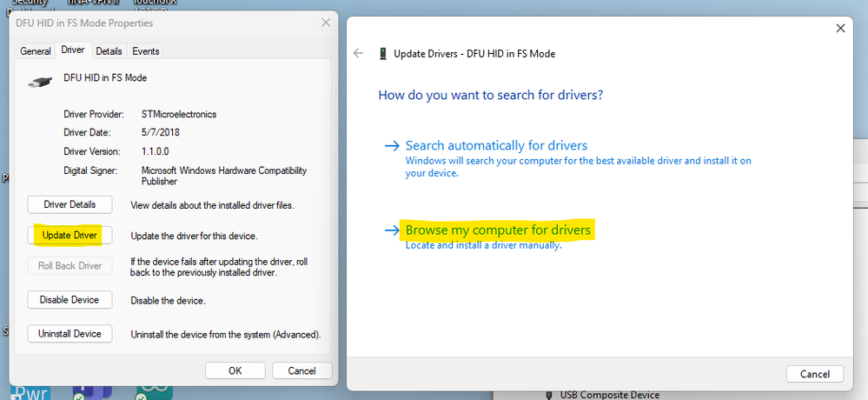Cancel the DFU HID Properties dialog
Screen dimensions: 868x400
[301, 370]
